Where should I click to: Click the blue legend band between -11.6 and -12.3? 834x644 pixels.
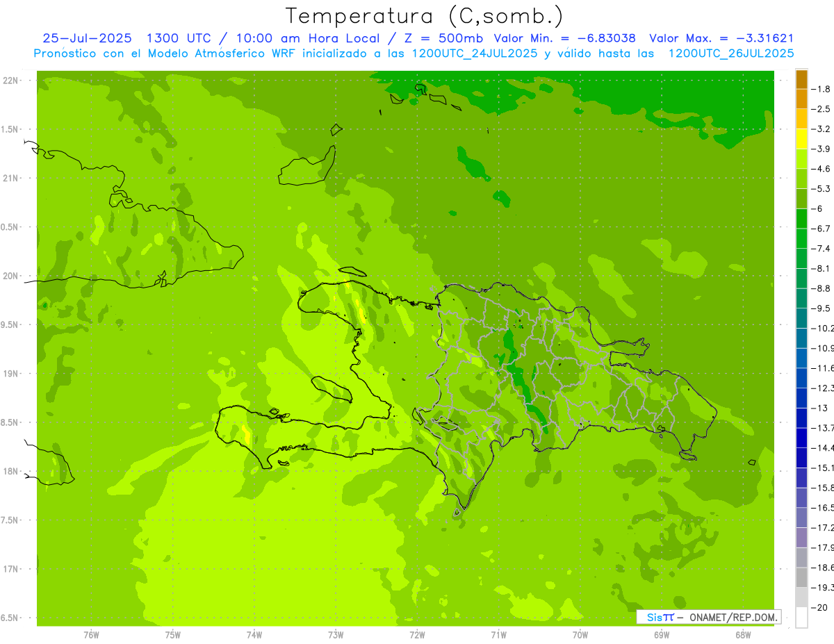(801, 378)
